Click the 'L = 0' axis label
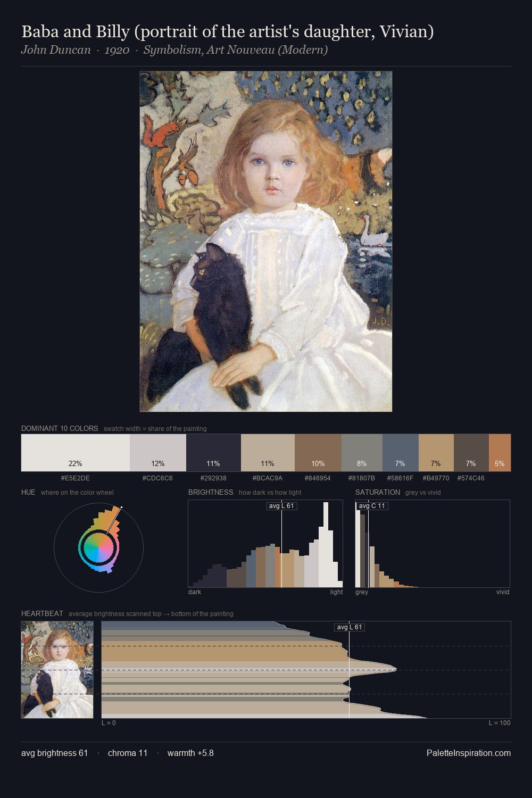 [109, 723]
